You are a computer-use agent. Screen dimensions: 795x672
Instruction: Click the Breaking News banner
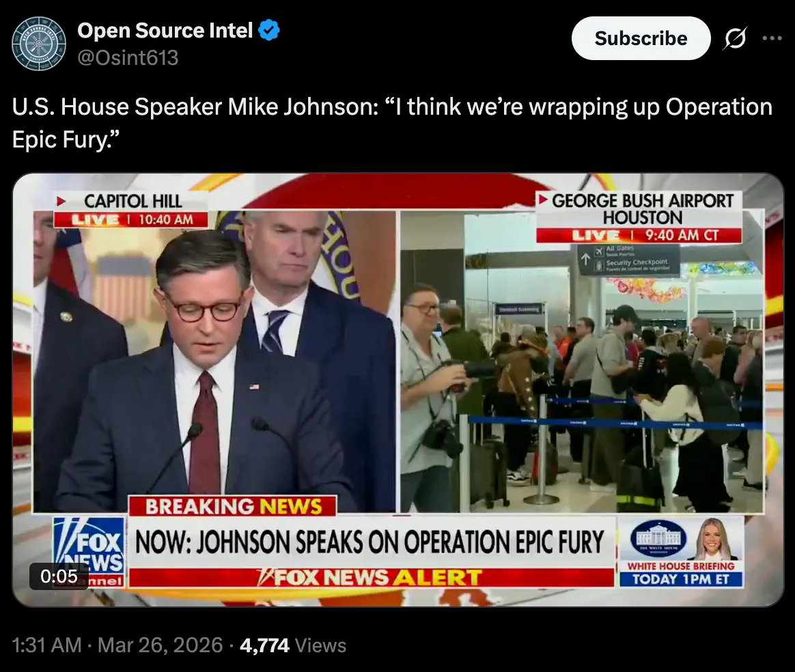[x=233, y=506]
